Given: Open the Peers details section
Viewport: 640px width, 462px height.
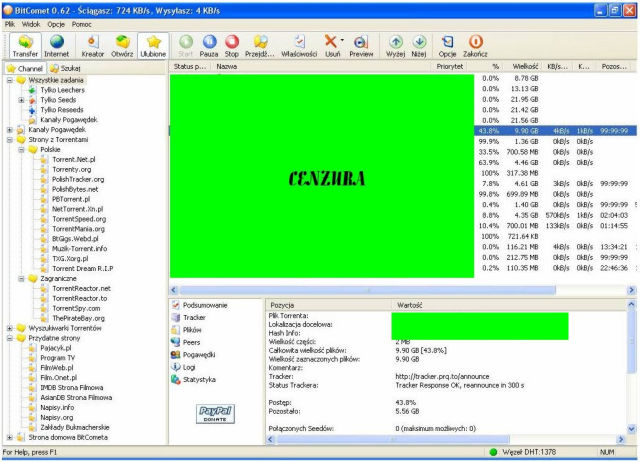Looking at the screenshot, I should [192, 342].
